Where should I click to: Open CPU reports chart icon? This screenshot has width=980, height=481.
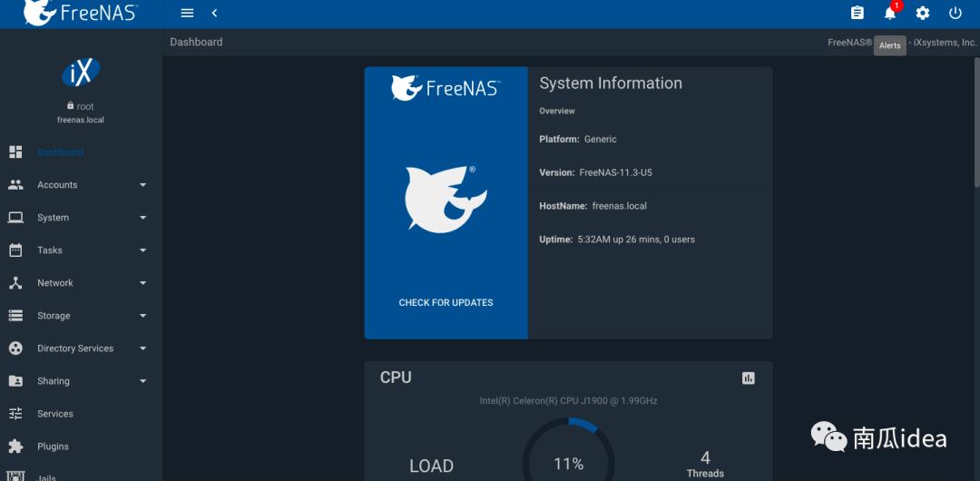pyautogui.click(x=749, y=378)
